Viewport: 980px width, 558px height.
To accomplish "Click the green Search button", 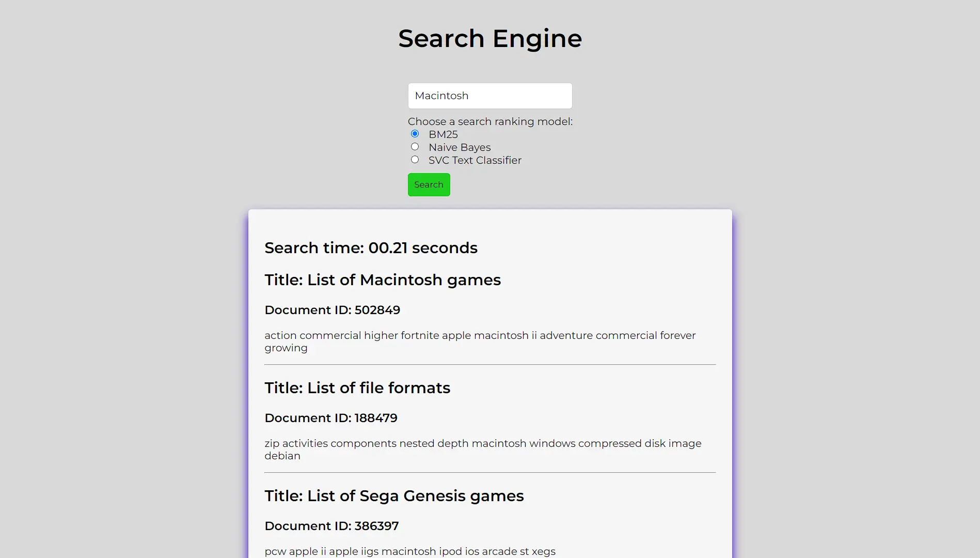I will click(429, 184).
